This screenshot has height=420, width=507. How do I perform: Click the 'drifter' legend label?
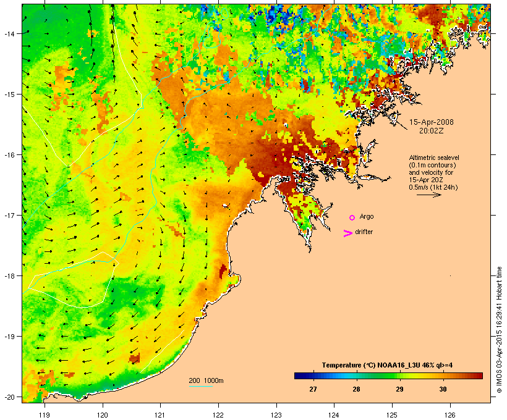364,232
